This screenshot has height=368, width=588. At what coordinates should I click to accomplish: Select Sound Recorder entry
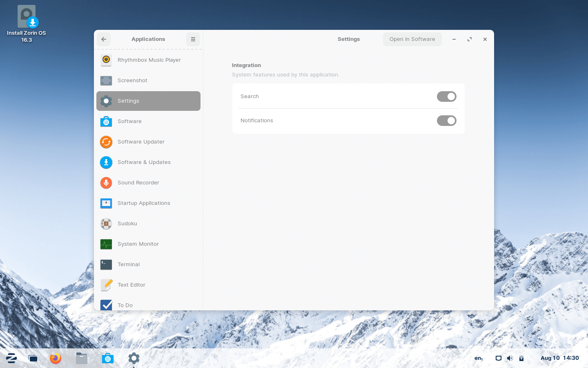(149, 183)
